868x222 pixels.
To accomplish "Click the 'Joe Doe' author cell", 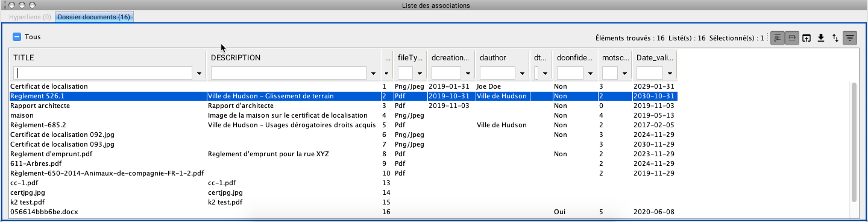I will [488, 87].
